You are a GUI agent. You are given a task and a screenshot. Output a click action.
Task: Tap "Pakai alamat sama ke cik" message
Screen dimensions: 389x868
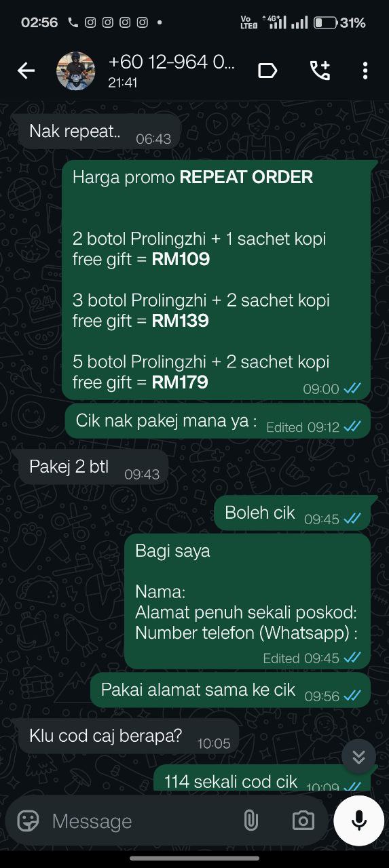(231, 690)
